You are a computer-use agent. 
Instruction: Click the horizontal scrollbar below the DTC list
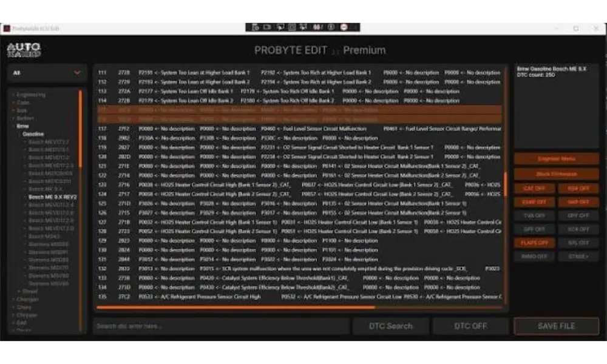coord(236,308)
